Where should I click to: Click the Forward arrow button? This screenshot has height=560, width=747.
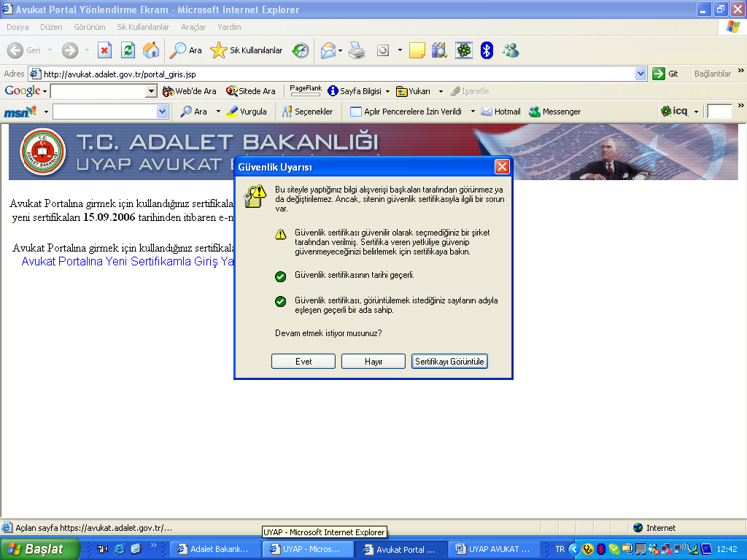pos(70,50)
